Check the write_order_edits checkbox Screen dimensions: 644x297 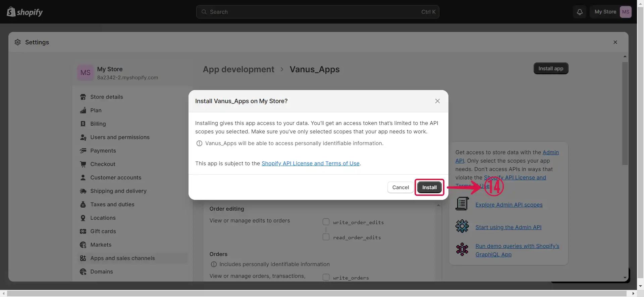pos(326,222)
